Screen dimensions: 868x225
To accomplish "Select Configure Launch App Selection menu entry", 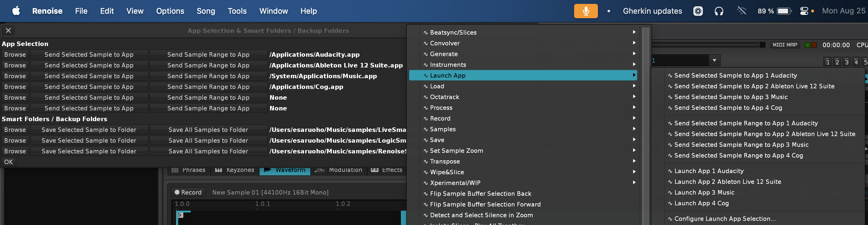I will pyautogui.click(x=724, y=219).
